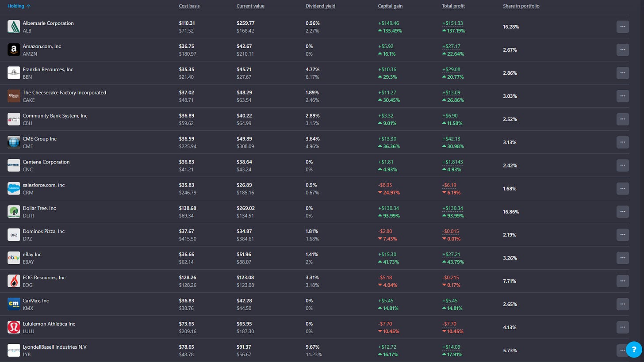644x362 pixels.
Task: Click the LyondellBasell Industries logo icon
Action: 14,351
